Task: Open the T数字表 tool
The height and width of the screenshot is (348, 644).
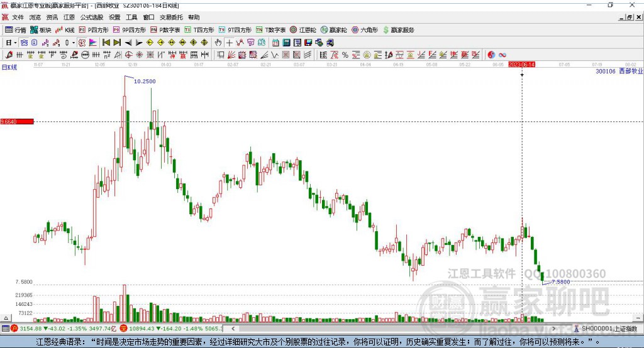Action: click(x=270, y=30)
